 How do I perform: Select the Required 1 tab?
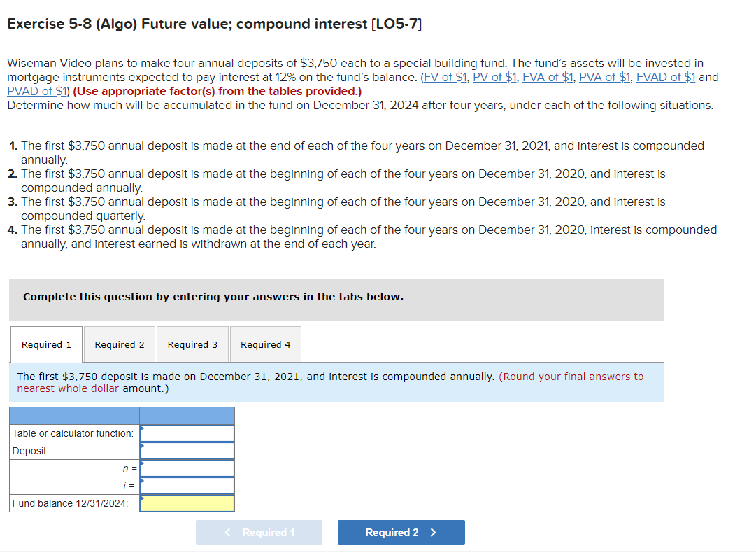point(45,344)
